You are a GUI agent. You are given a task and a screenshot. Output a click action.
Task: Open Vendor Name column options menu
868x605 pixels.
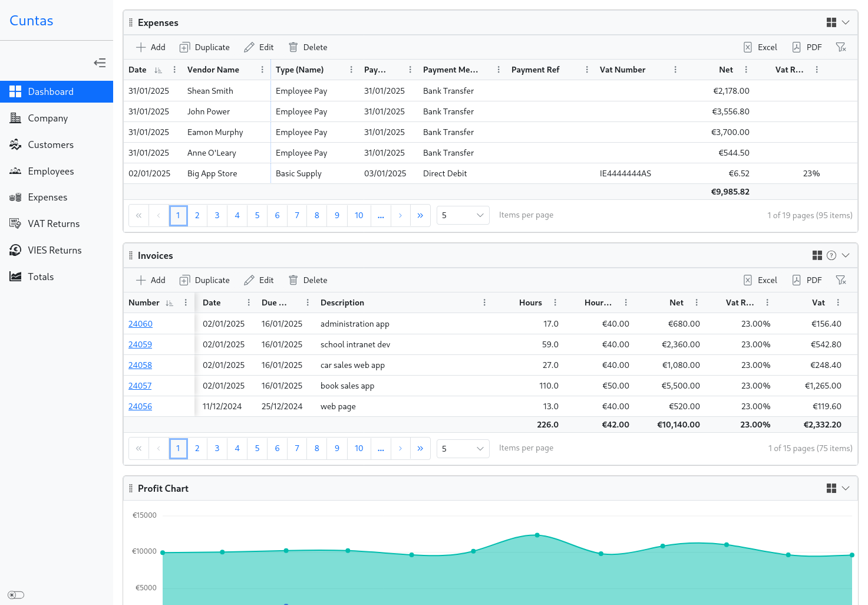(262, 70)
